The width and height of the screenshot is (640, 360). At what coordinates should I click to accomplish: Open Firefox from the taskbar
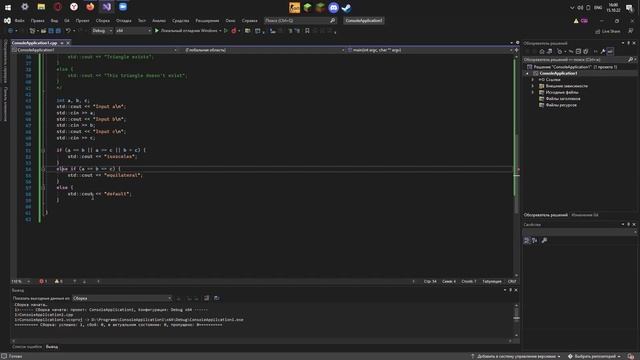[90, 7]
